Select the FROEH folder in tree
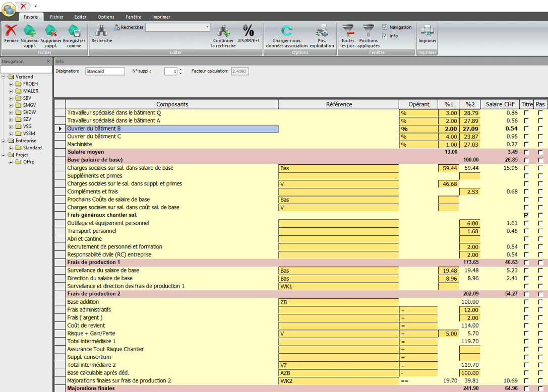 (30, 84)
